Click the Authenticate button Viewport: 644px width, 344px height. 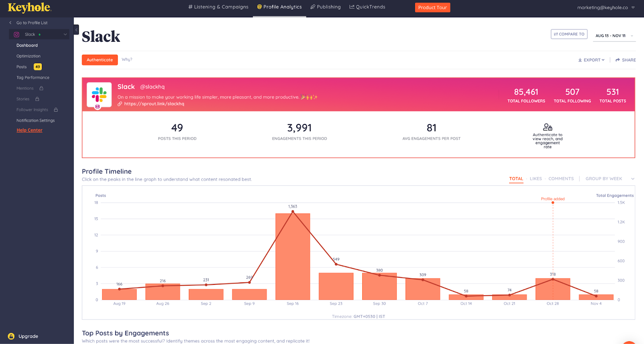click(x=100, y=60)
